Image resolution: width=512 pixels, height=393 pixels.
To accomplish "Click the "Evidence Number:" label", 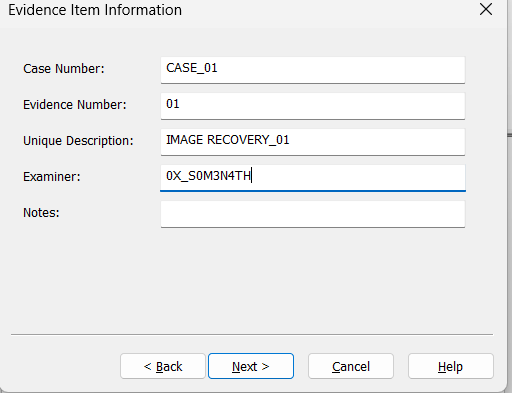I will [x=75, y=105].
